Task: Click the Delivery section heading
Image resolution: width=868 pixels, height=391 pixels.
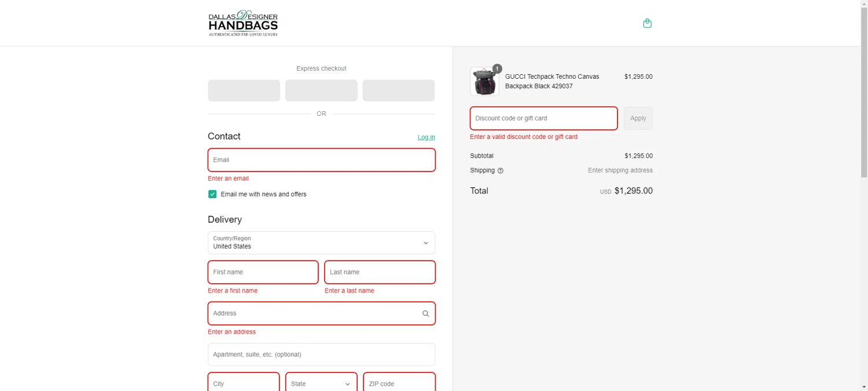Action: [x=225, y=220]
